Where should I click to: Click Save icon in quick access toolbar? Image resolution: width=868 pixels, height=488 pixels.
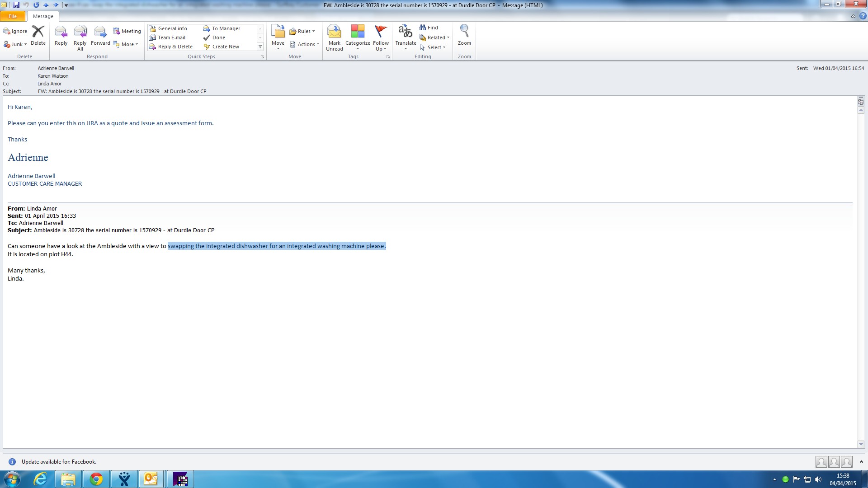click(x=16, y=5)
